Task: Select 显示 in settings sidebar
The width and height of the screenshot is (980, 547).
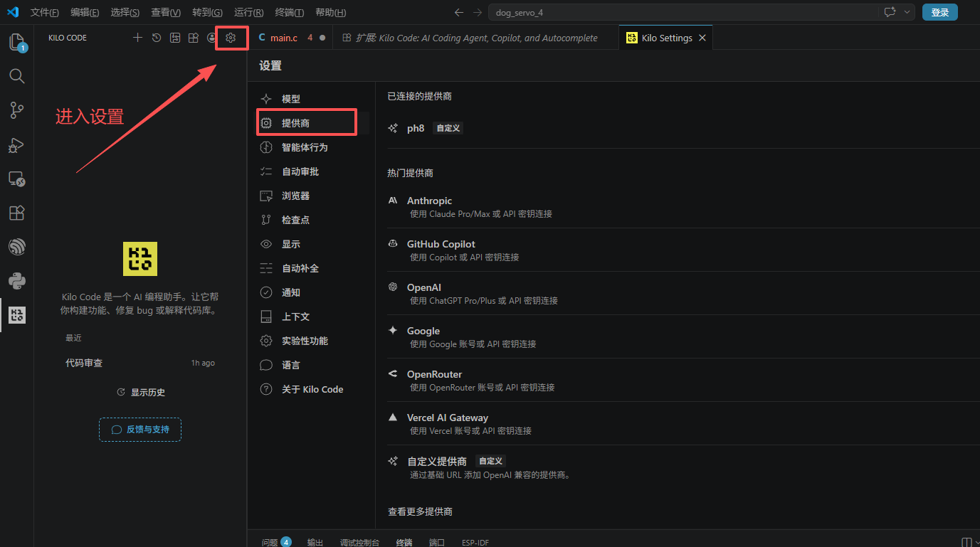Action: [x=313, y=244]
